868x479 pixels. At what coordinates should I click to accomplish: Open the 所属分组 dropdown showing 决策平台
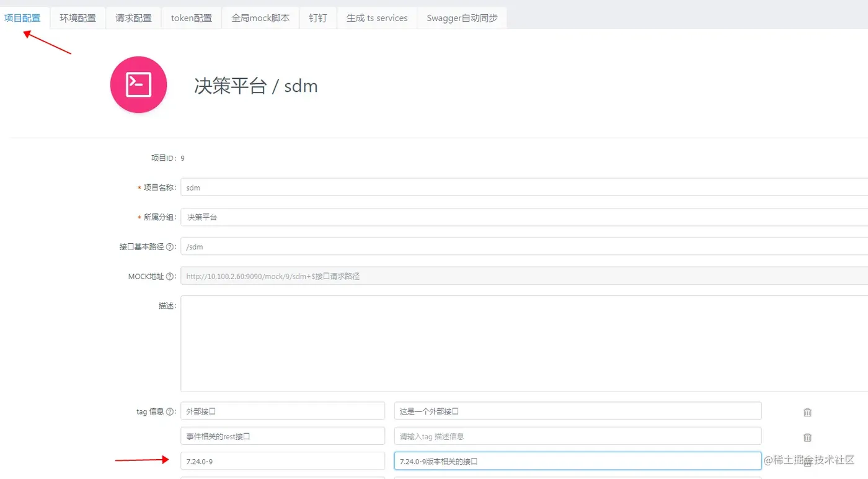pyautogui.click(x=525, y=217)
